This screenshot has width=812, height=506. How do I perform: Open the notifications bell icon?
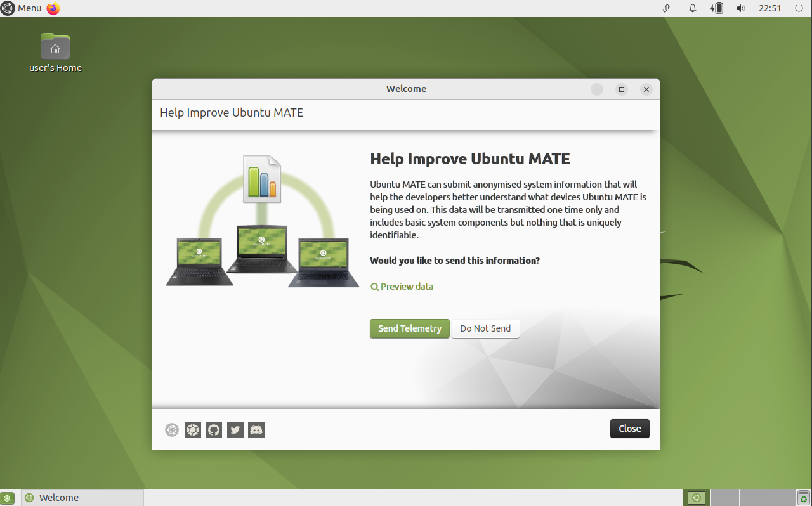point(693,8)
